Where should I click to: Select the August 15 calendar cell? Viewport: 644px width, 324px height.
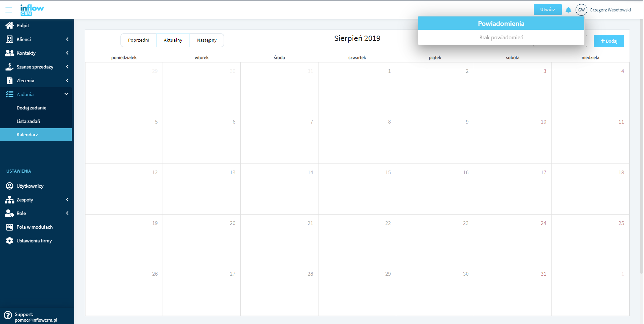[357, 189]
